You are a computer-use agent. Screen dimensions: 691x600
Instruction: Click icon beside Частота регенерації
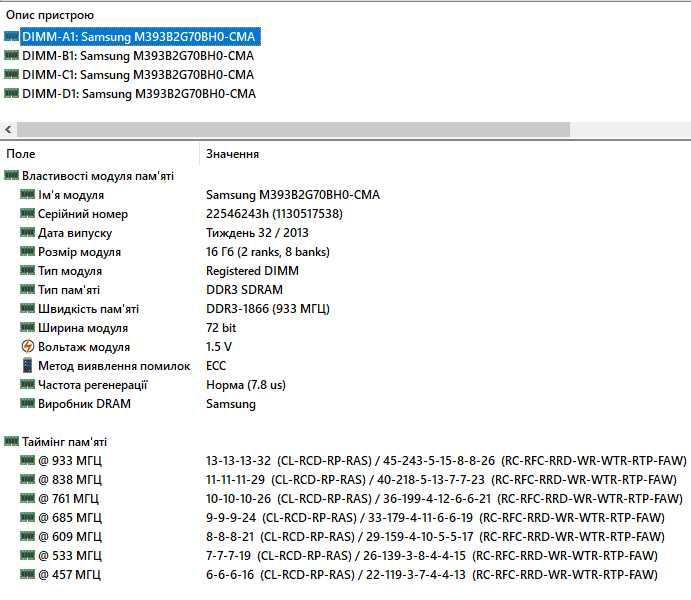(x=27, y=384)
